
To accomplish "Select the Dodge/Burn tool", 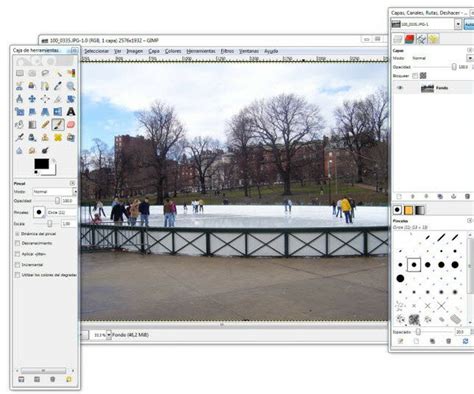I will tap(45, 150).
